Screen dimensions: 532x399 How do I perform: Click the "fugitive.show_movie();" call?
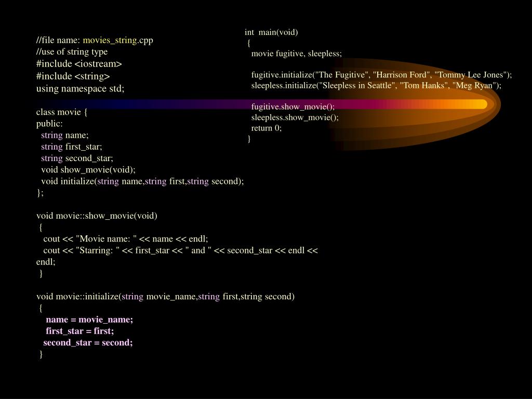pos(293,107)
